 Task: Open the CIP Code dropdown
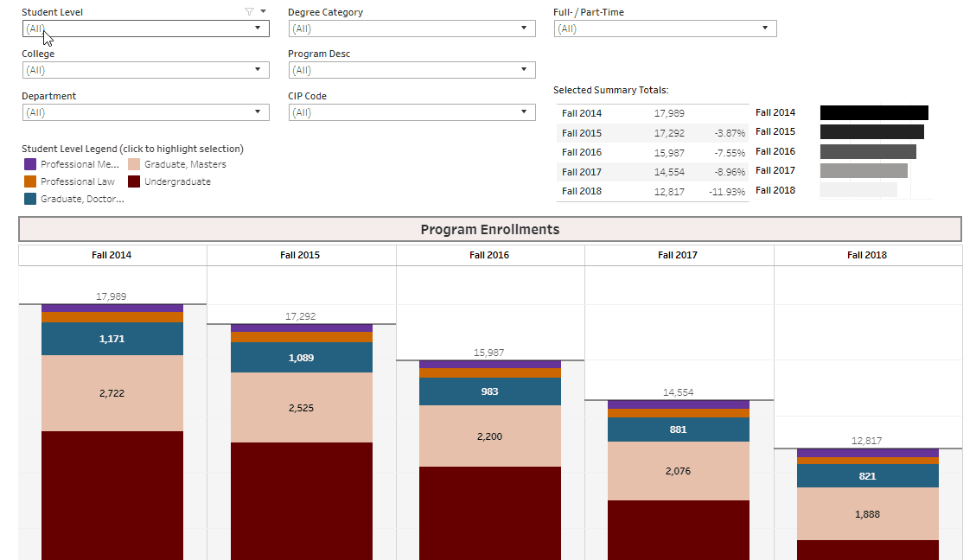[x=523, y=111]
